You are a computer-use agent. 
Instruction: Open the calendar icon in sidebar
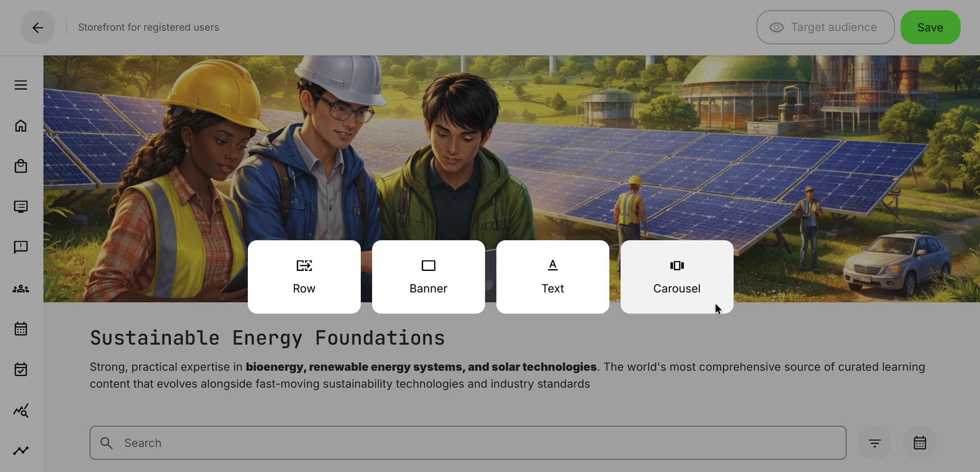point(21,329)
